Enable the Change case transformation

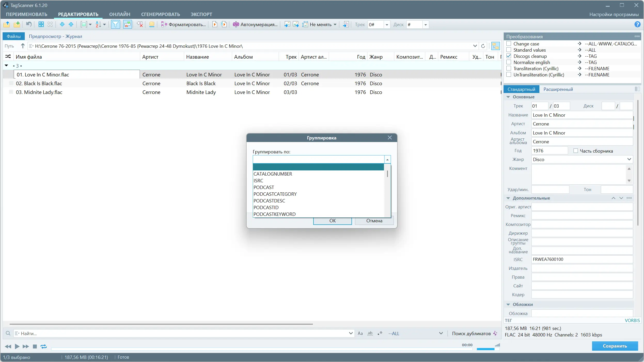pyautogui.click(x=509, y=44)
